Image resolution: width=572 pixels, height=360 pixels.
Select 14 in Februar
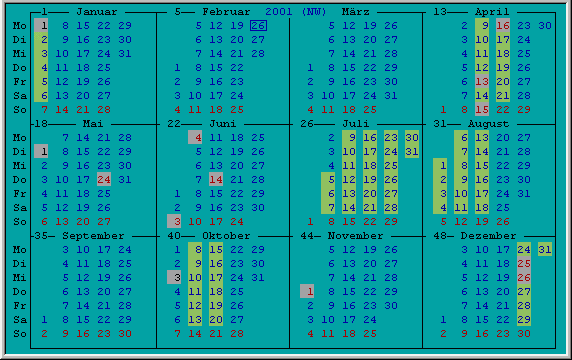point(216,54)
